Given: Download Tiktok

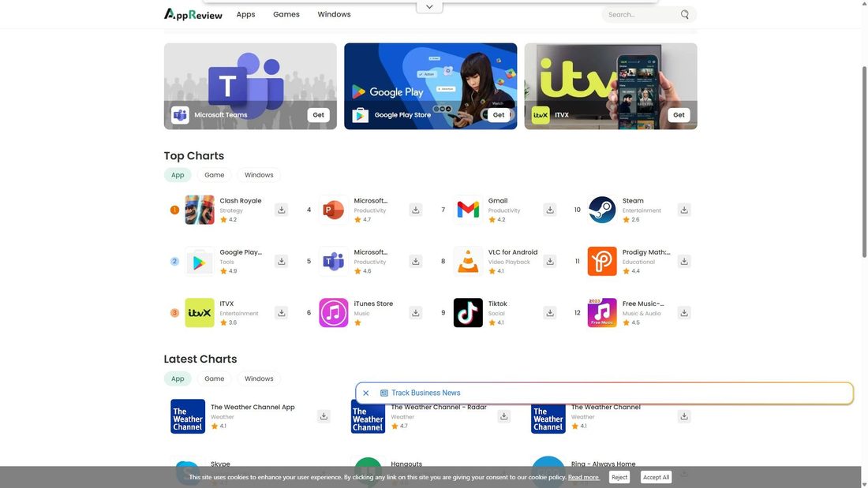Looking at the screenshot, I should pyautogui.click(x=550, y=313).
